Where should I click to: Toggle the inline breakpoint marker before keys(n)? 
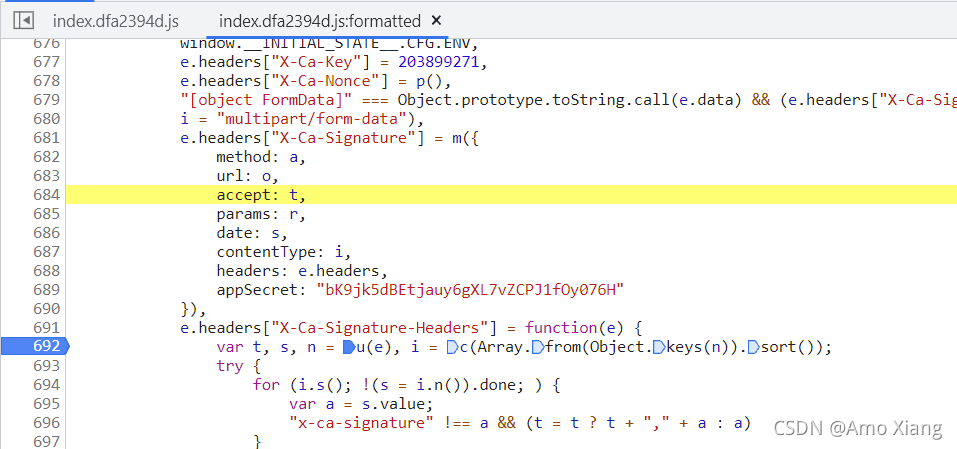(658, 347)
